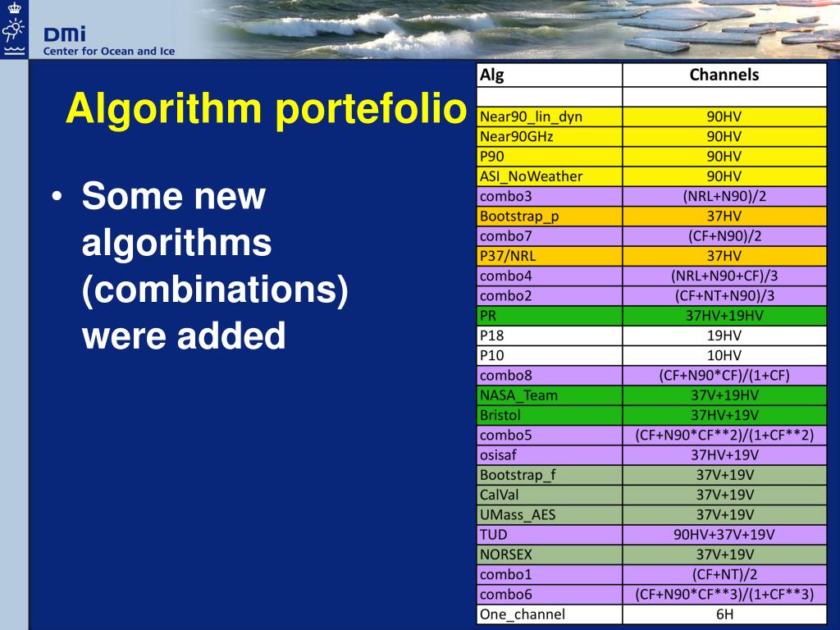This screenshot has width=840, height=630.
Task: Select the "37V+19HV" channels cell
Action: [724, 395]
